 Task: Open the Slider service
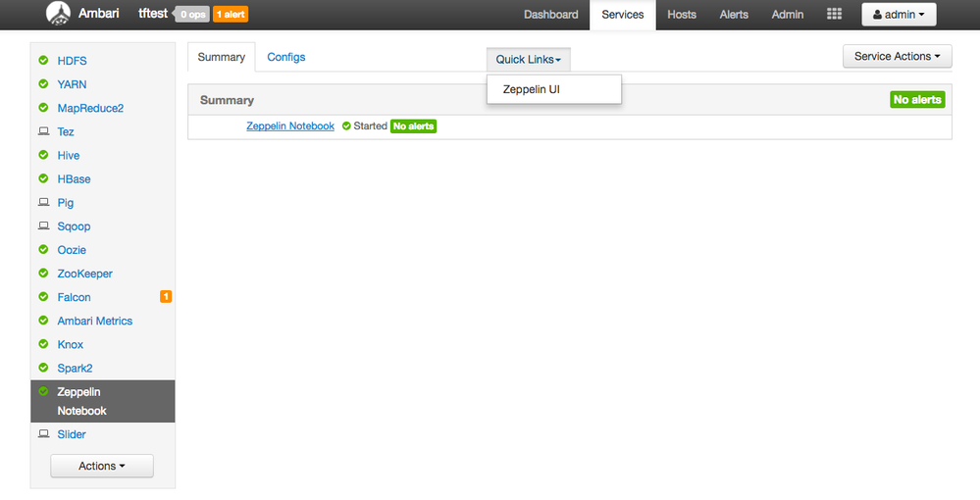coord(72,434)
